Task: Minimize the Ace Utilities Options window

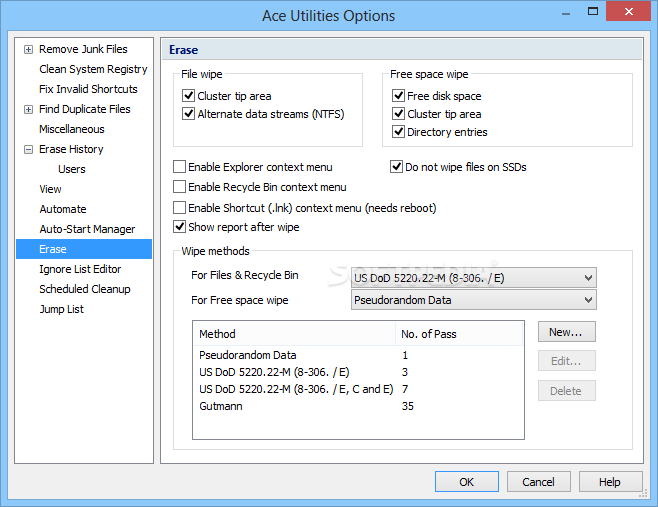Action: pyautogui.click(x=566, y=12)
